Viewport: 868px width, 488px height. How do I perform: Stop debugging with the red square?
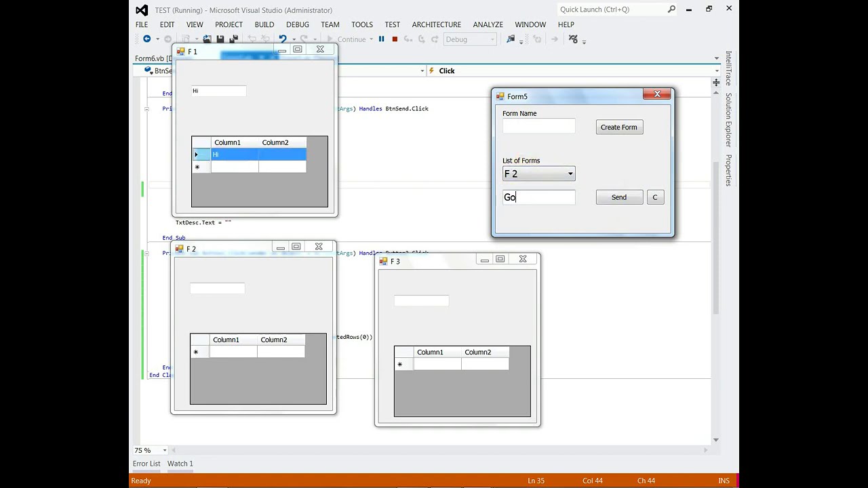395,39
